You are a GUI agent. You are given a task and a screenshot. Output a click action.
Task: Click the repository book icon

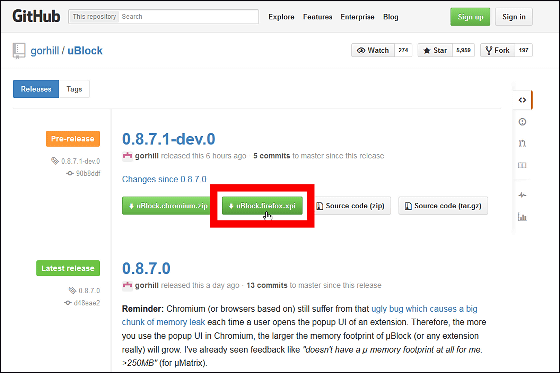click(x=19, y=51)
